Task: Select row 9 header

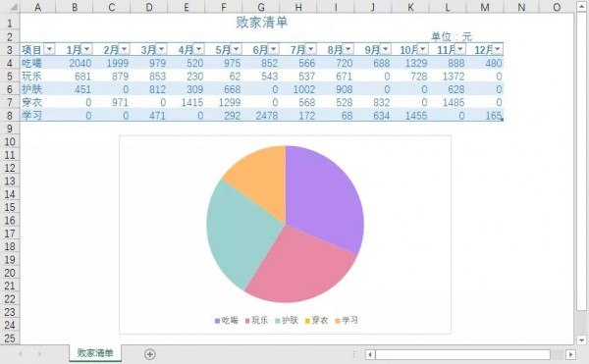Action: pos(10,129)
